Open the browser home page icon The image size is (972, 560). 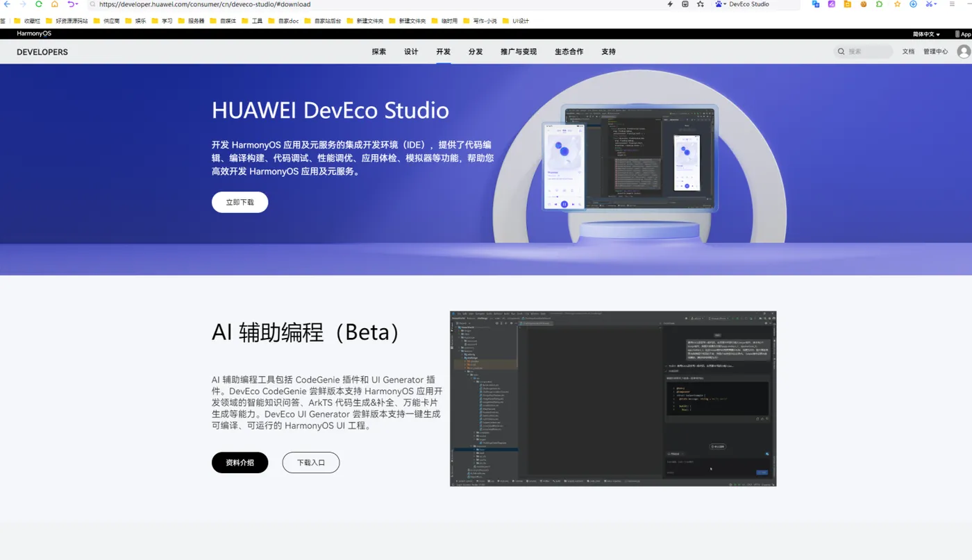click(55, 4)
